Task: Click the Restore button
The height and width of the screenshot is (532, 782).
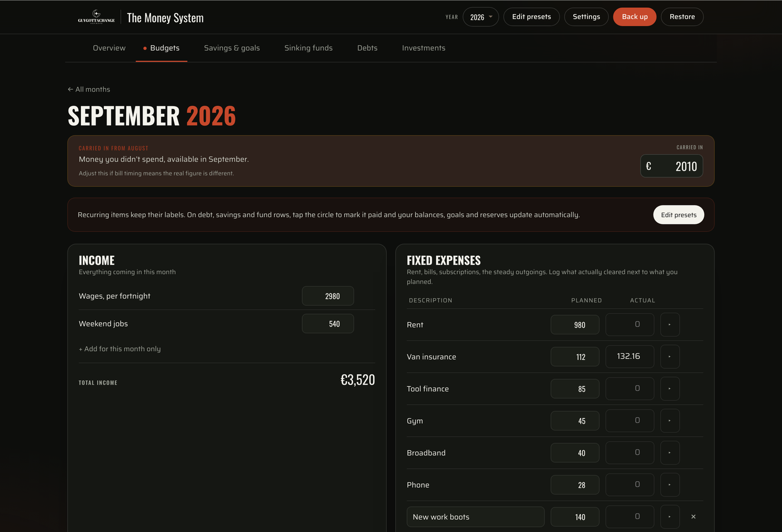Action: 682,17
